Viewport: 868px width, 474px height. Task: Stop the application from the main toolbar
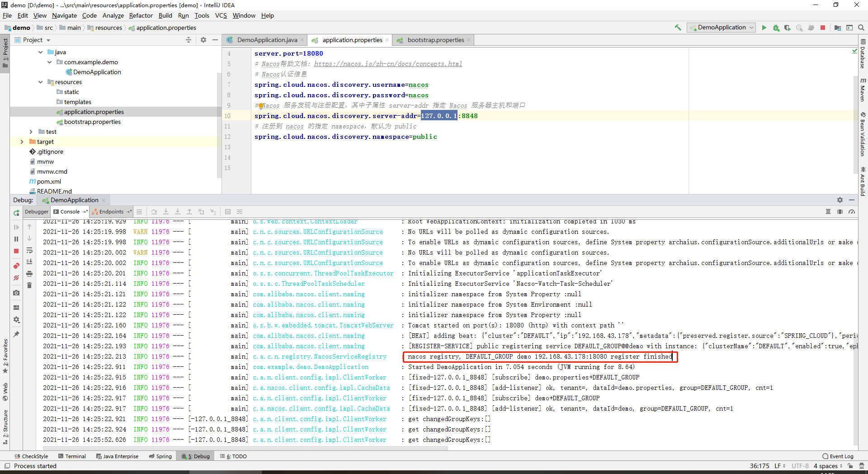[823, 28]
